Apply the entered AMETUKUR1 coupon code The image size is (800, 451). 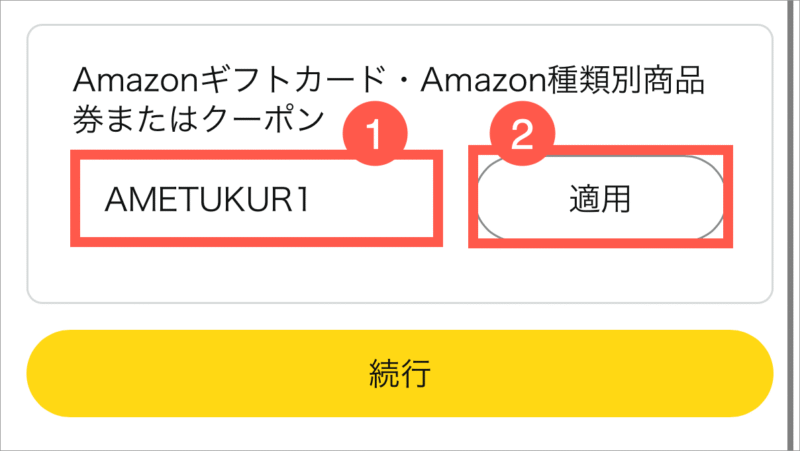click(x=601, y=198)
